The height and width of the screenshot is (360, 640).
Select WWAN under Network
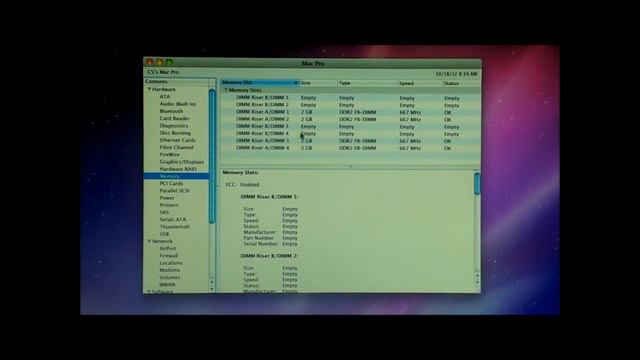click(167, 285)
